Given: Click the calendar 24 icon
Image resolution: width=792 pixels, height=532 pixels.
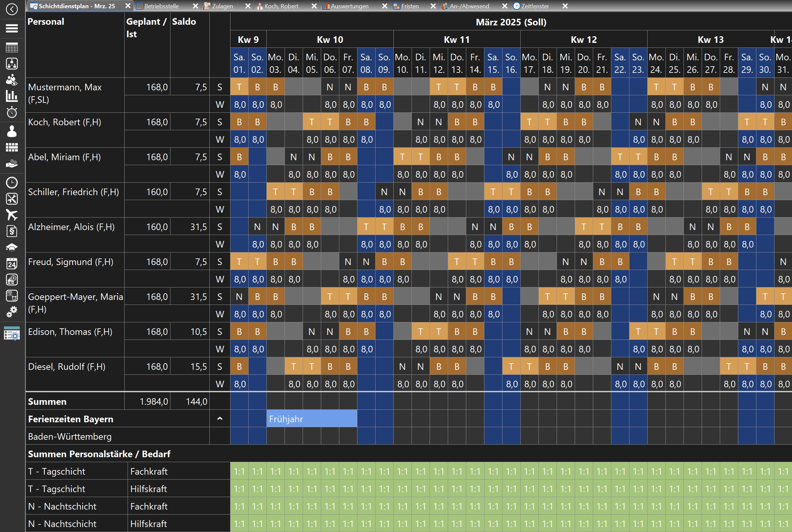Looking at the screenshot, I should pyautogui.click(x=12, y=263).
